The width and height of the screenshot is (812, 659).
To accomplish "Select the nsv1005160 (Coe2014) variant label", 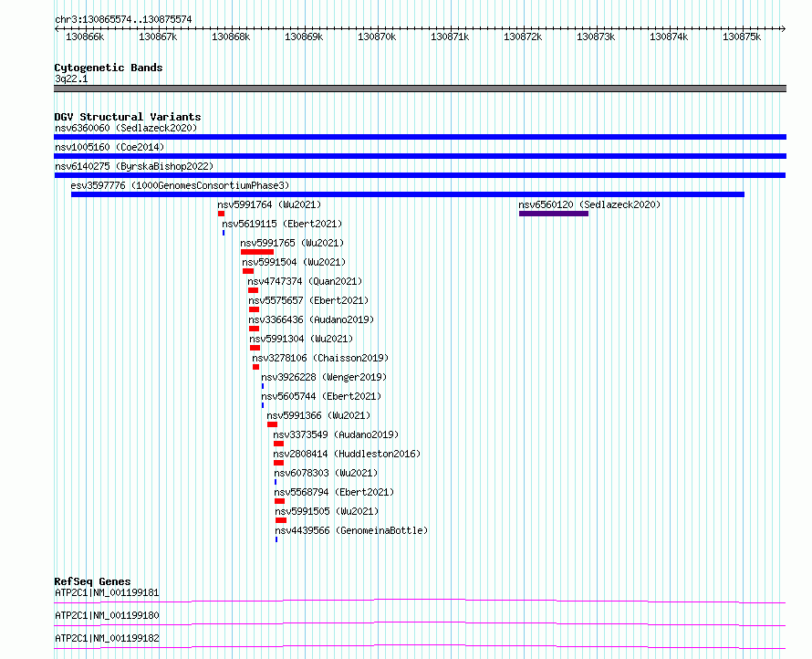I will (109, 147).
